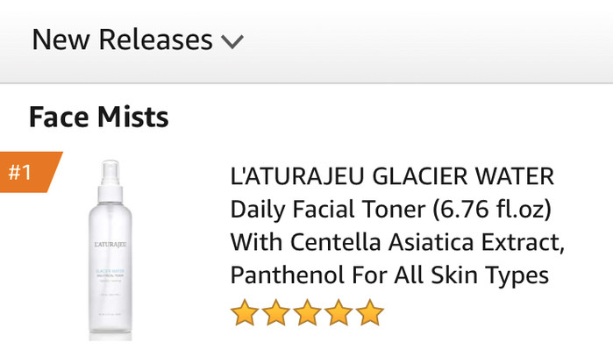Click the blue GLACIER WATER text on the bottle
This screenshot has height=364, width=613.
(110, 271)
